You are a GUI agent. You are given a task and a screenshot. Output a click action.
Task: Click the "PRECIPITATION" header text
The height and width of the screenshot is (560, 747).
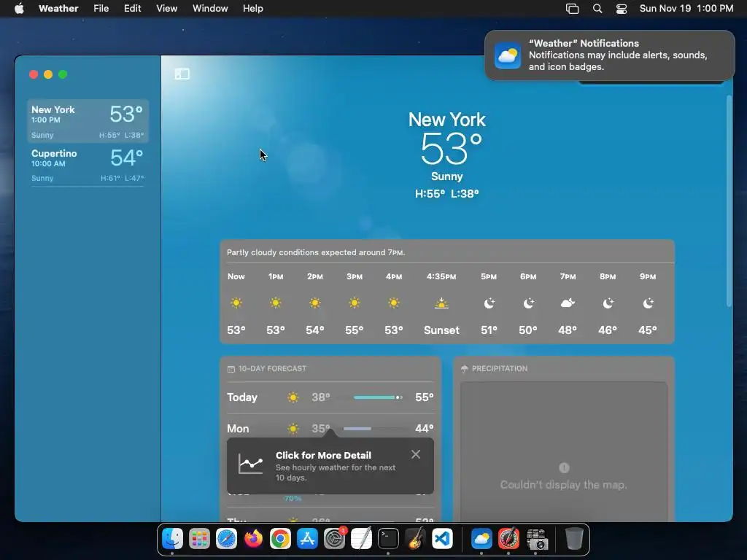499,368
